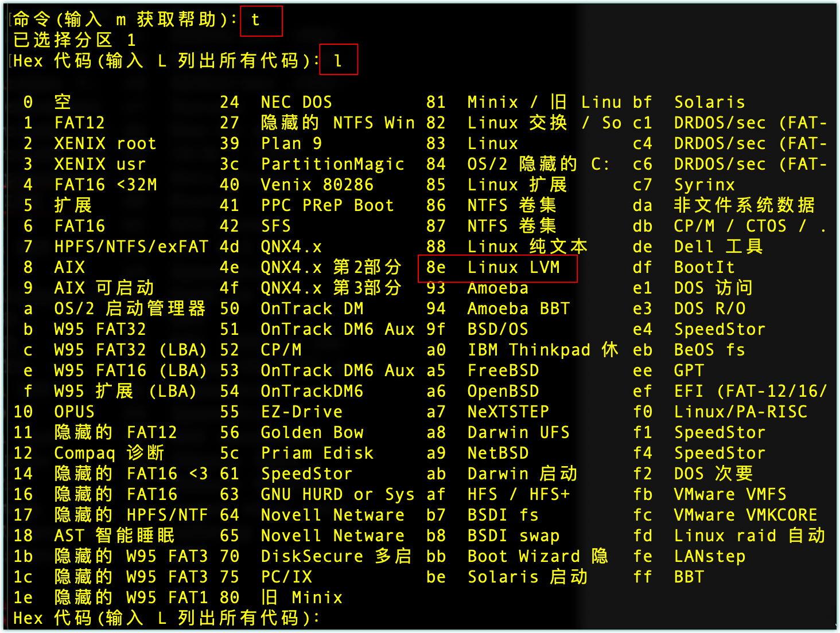
Task: Click the 'PartitionMagic' entry
Action: (333, 164)
